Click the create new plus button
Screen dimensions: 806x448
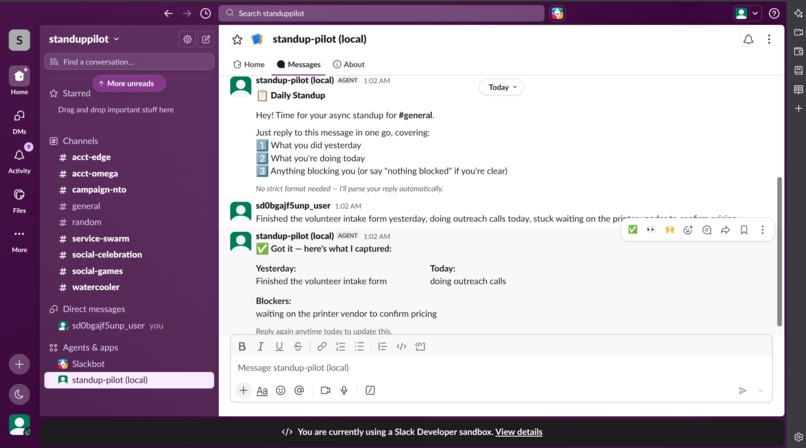(x=19, y=365)
